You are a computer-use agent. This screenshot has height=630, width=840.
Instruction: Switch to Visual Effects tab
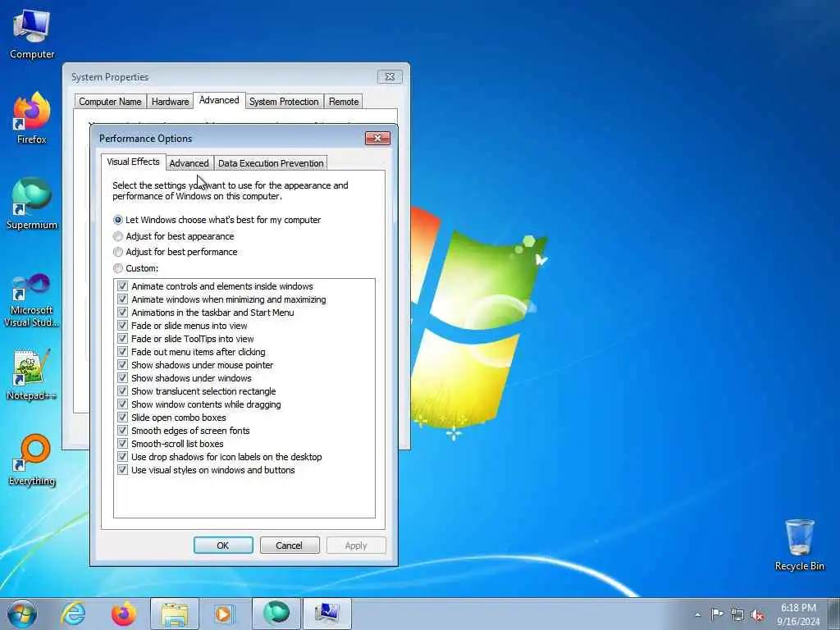click(133, 162)
